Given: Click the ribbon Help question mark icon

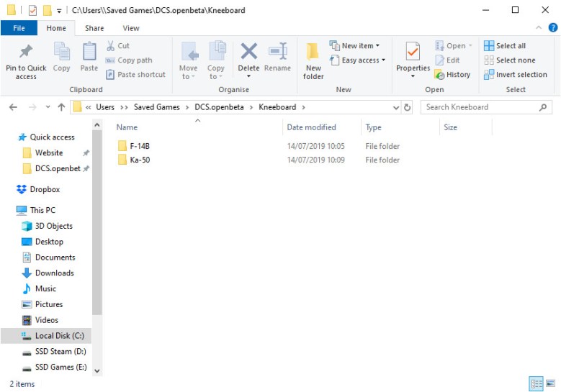Looking at the screenshot, I should (553, 27).
